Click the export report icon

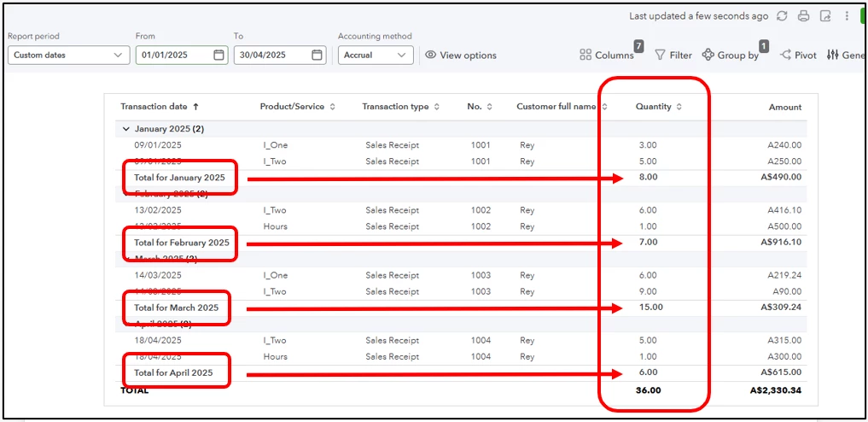coord(825,16)
